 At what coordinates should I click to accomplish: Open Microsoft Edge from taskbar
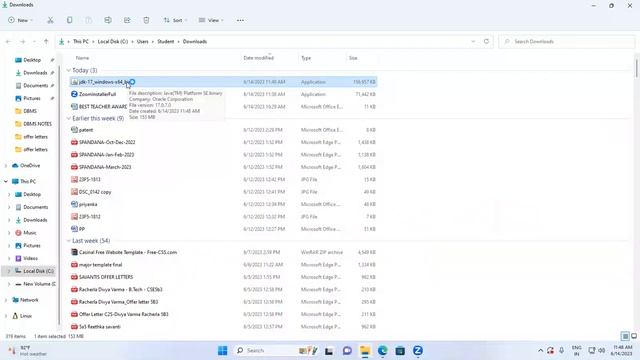coord(382,351)
